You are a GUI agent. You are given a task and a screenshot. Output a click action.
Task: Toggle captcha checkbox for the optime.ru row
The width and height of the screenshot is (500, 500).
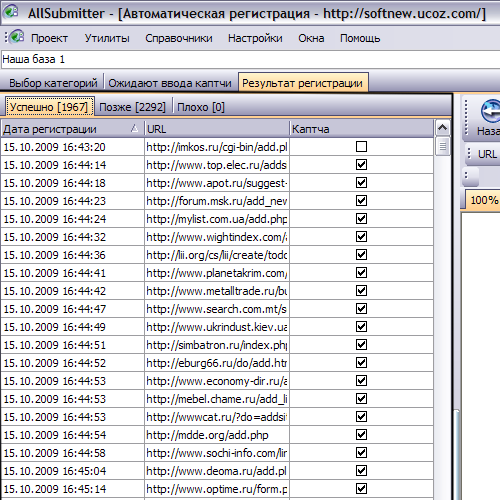pos(361,489)
